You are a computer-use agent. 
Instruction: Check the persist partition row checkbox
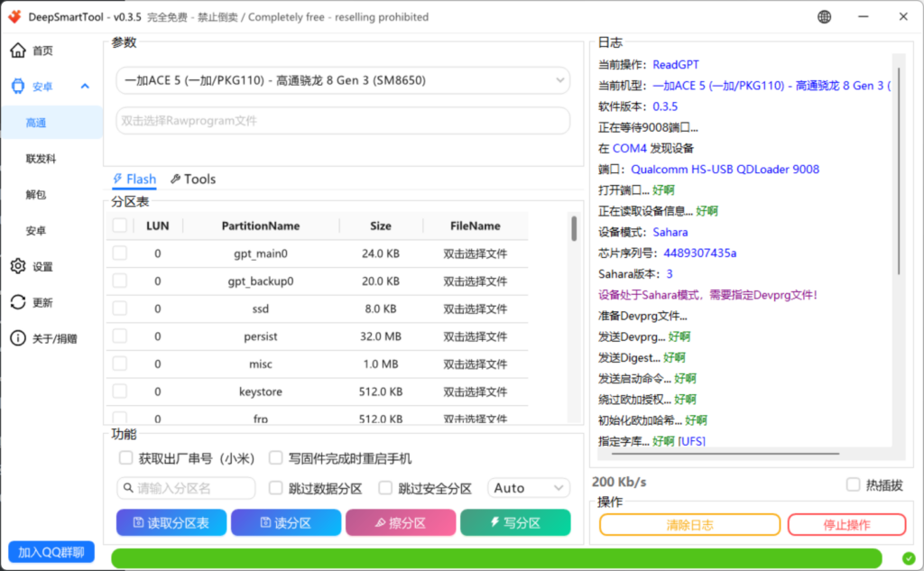click(120, 336)
